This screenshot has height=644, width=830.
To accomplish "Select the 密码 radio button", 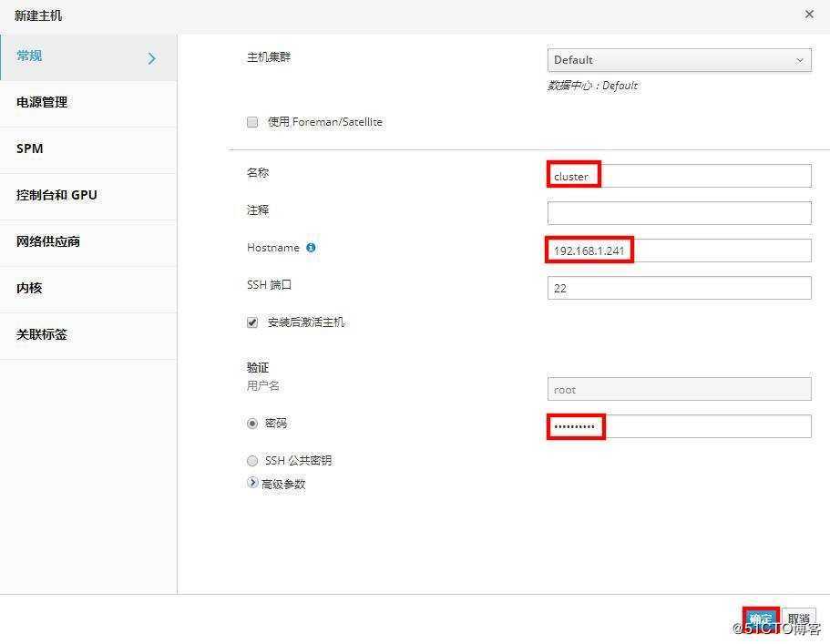I will point(252,423).
